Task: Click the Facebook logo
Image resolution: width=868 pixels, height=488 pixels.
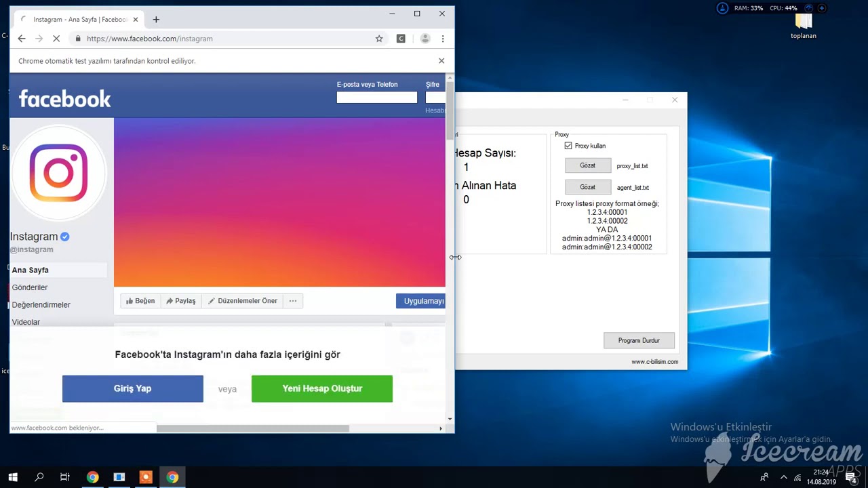Action: (64, 99)
